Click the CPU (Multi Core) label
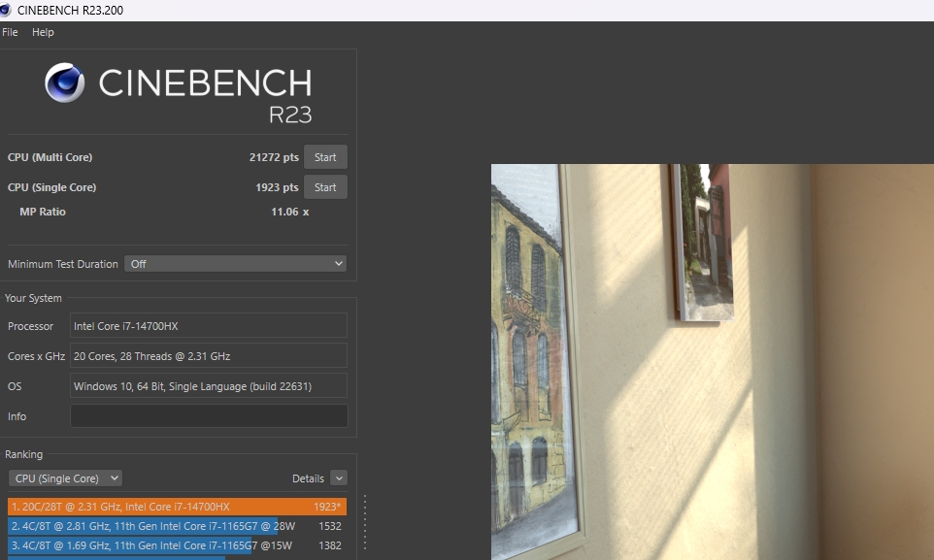This screenshot has width=934, height=560. [50, 157]
